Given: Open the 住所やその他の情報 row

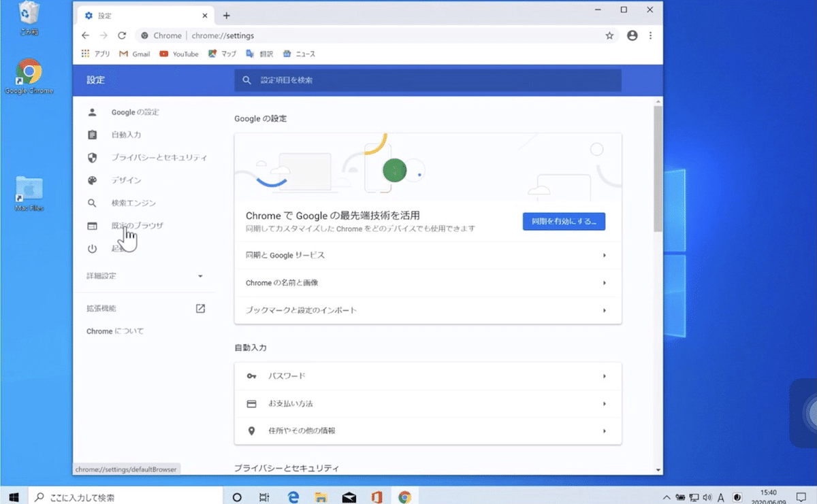Looking at the screenshot, I should [428, 431].
